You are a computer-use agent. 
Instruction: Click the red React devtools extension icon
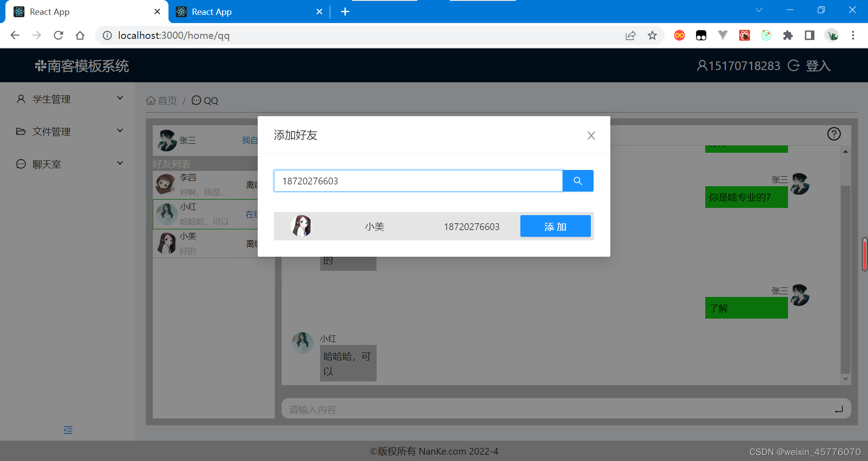point(745,35)
